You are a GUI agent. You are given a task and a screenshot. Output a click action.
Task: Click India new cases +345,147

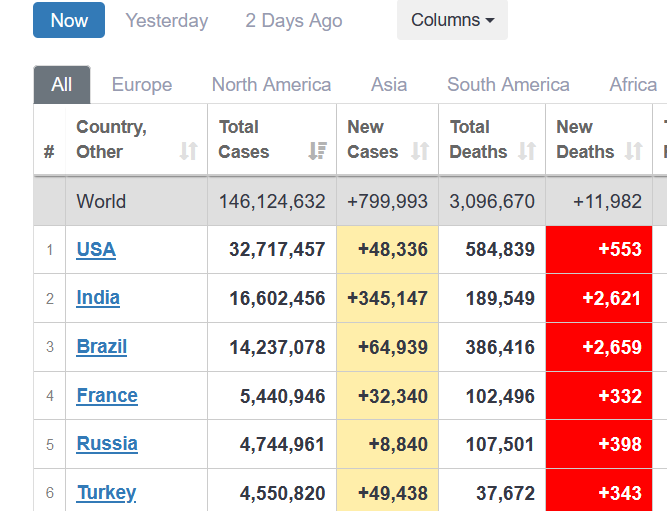pos(387,298)
